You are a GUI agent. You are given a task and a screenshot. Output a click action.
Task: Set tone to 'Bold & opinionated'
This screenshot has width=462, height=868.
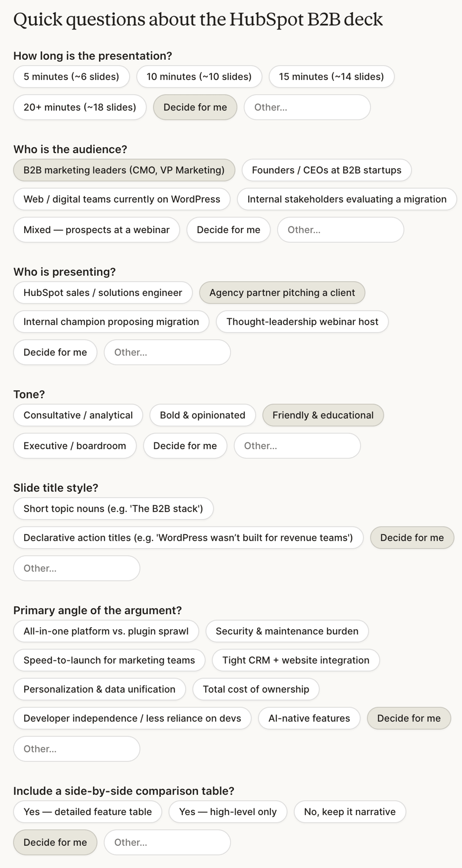202,415
